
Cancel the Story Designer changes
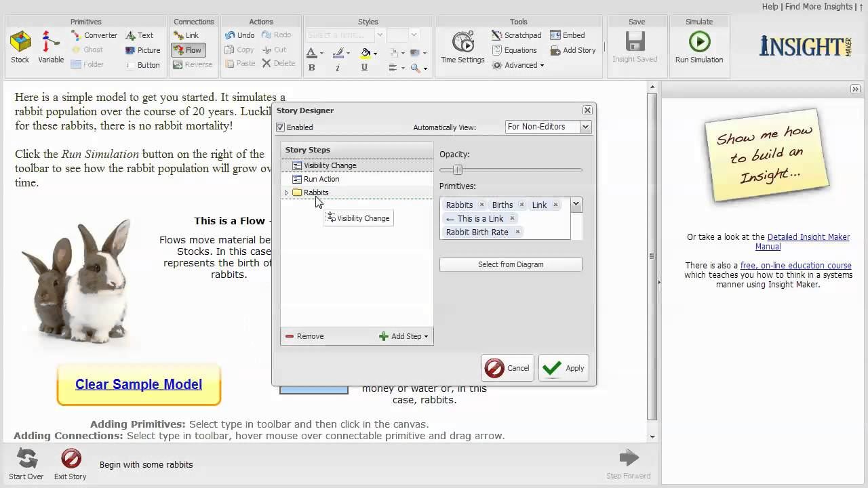(507, 368)
